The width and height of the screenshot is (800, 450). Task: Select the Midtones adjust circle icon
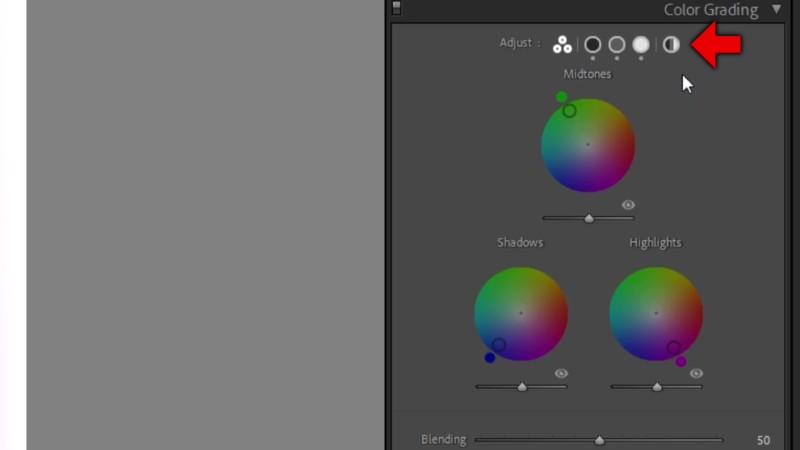pos(617,44)
